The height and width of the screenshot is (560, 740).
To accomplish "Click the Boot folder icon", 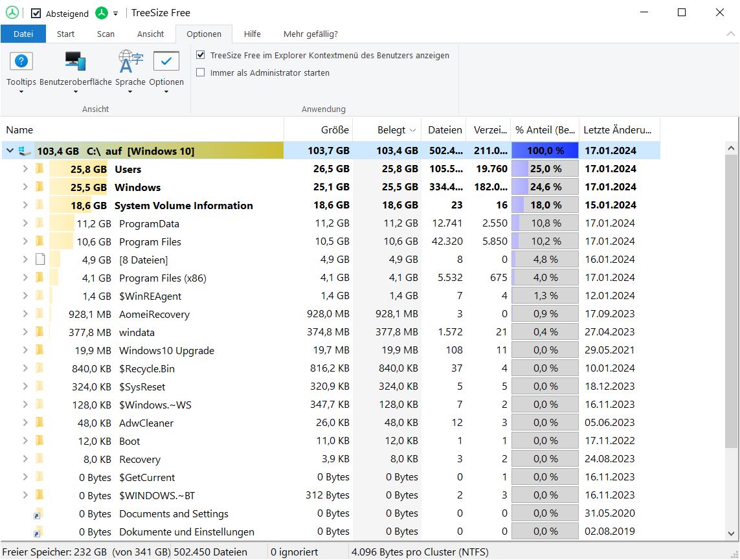I will point(39,441).
